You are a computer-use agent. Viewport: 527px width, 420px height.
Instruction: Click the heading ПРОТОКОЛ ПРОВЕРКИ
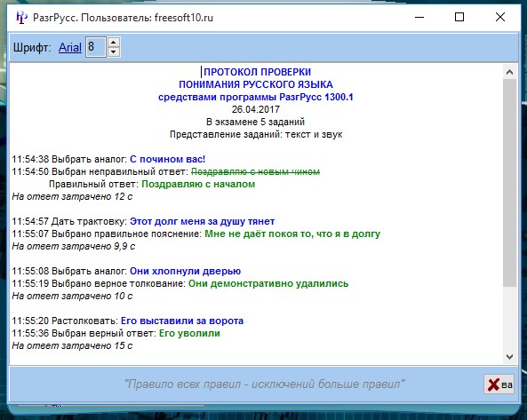pos(257,72)
